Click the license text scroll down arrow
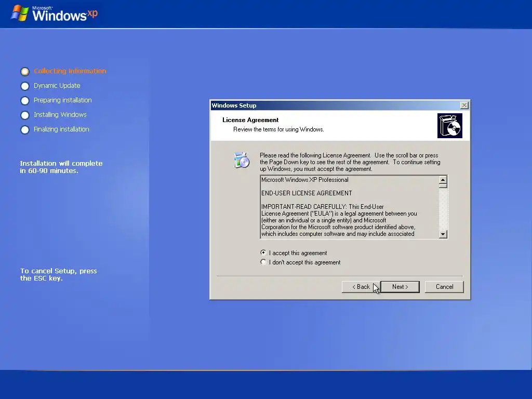Viewport: 532px width, 399px height. click(443, 234)
